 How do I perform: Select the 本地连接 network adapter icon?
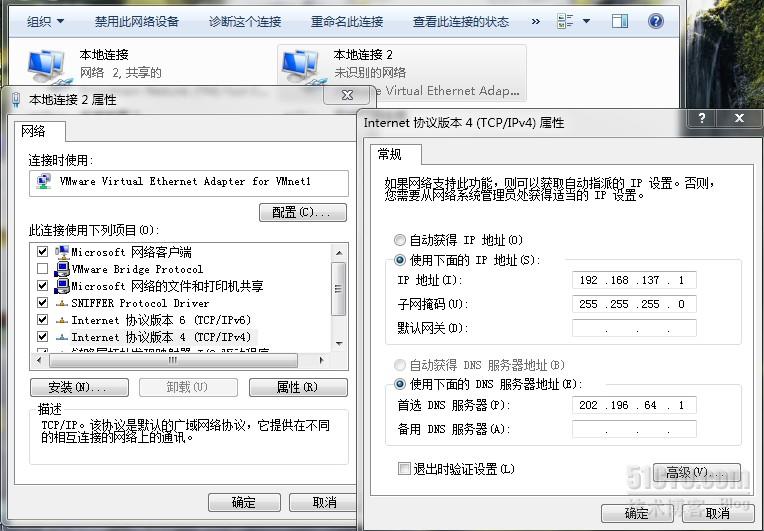(x=46, y=66)
